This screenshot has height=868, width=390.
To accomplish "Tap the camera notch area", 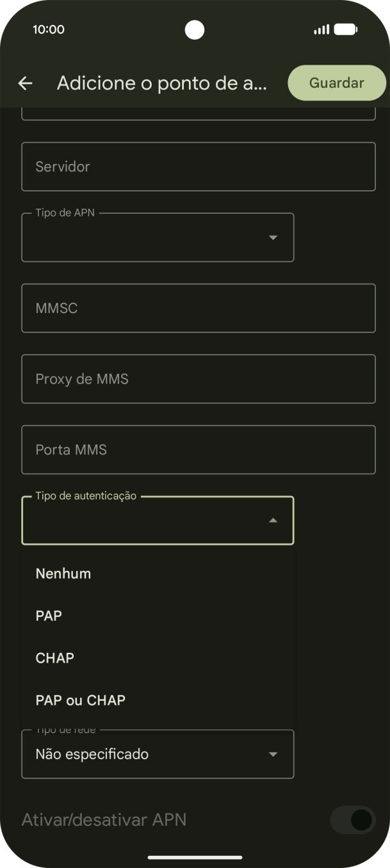I will point(195,29).
